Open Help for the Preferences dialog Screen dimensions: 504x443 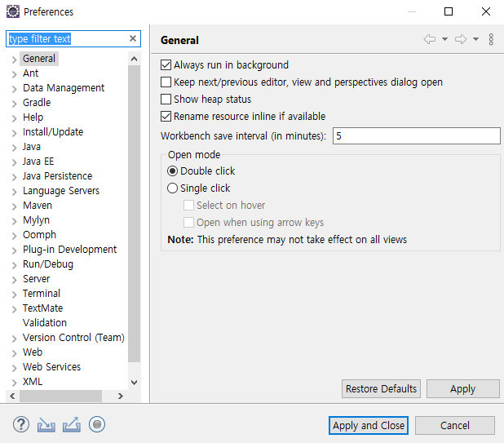(21, 425)
